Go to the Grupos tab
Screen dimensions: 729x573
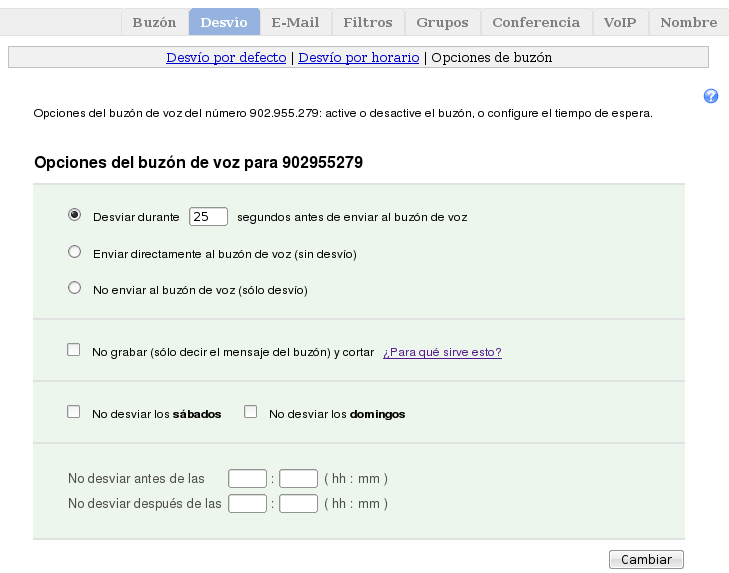(x=442, y=22)
